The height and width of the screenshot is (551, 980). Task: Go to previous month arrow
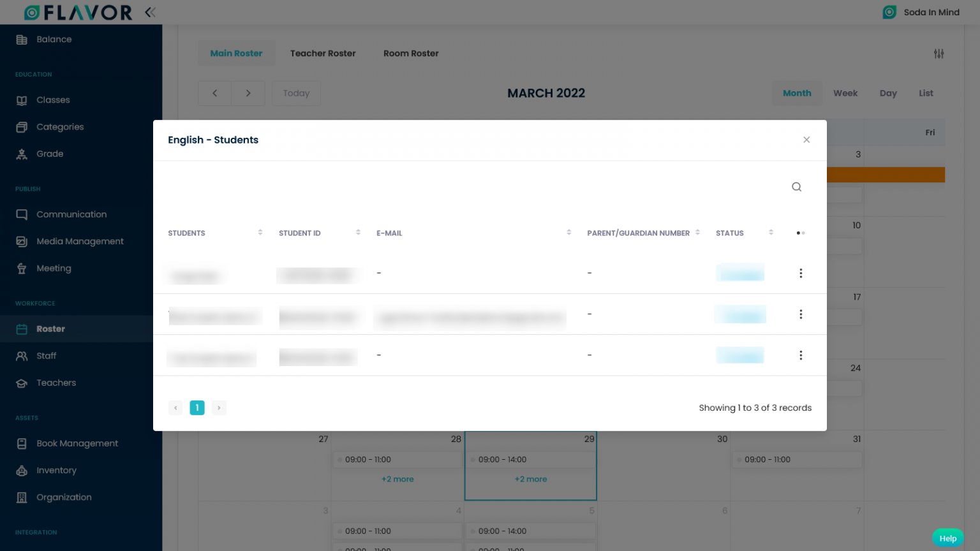click(x=215, y=93)
